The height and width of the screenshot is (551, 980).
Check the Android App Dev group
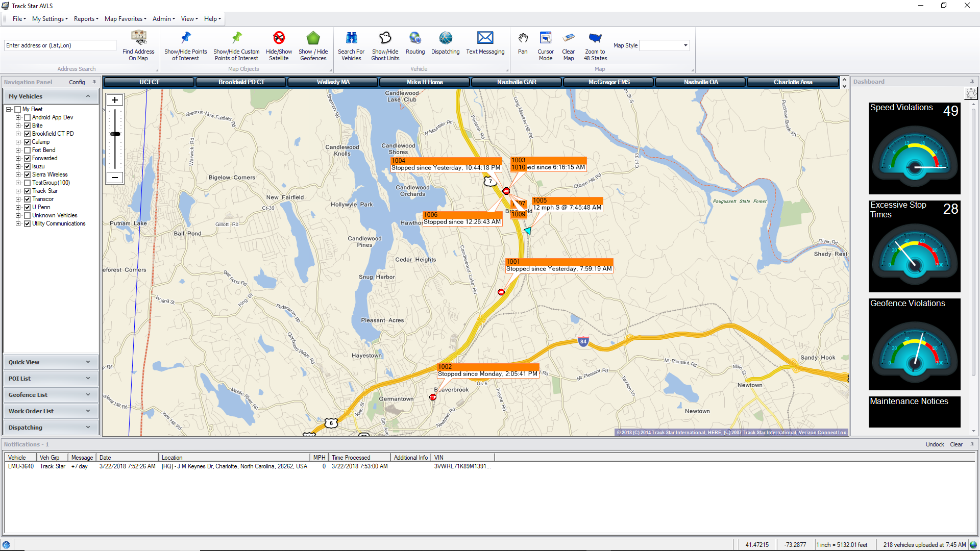click(x=28, y=117)
